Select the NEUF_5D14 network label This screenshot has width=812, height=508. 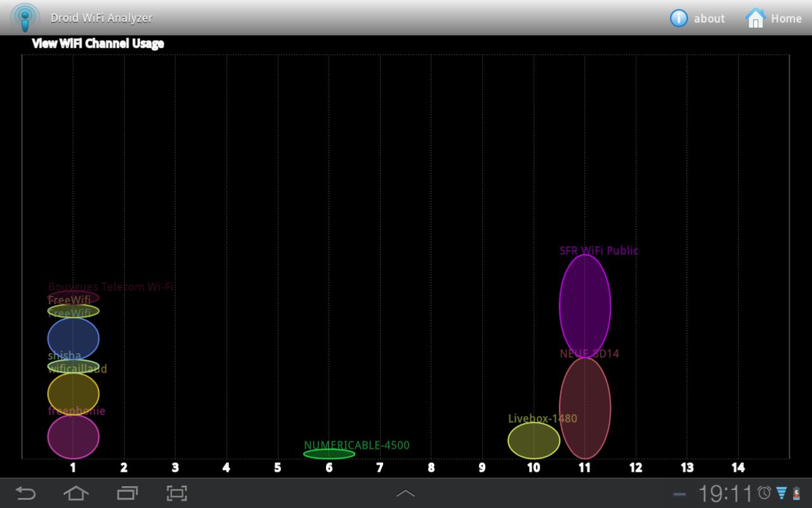pyautogui.click(x=589, y=354)
